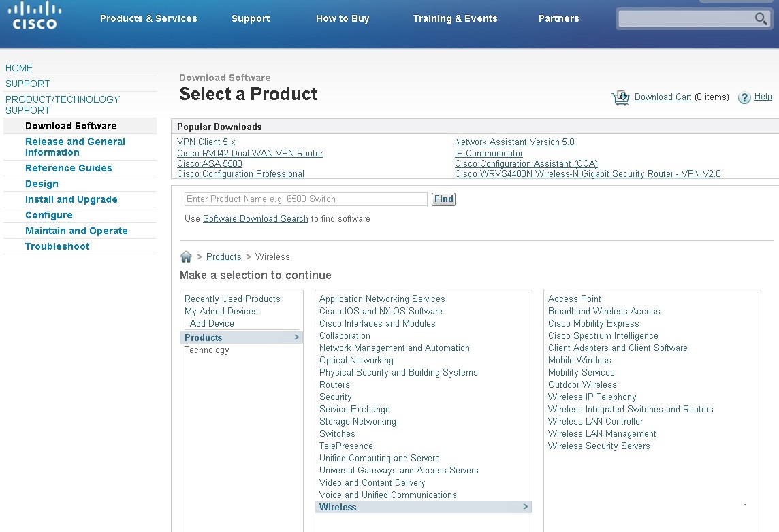Select Optical Networking
This screenshot has height=532, width=779.
coord(356,360)
